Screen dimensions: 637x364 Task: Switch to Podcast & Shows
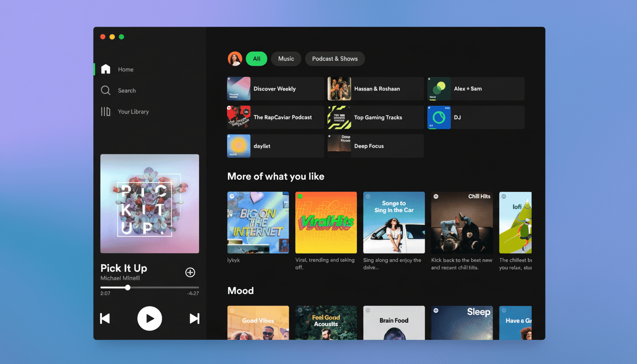(335, 58)
